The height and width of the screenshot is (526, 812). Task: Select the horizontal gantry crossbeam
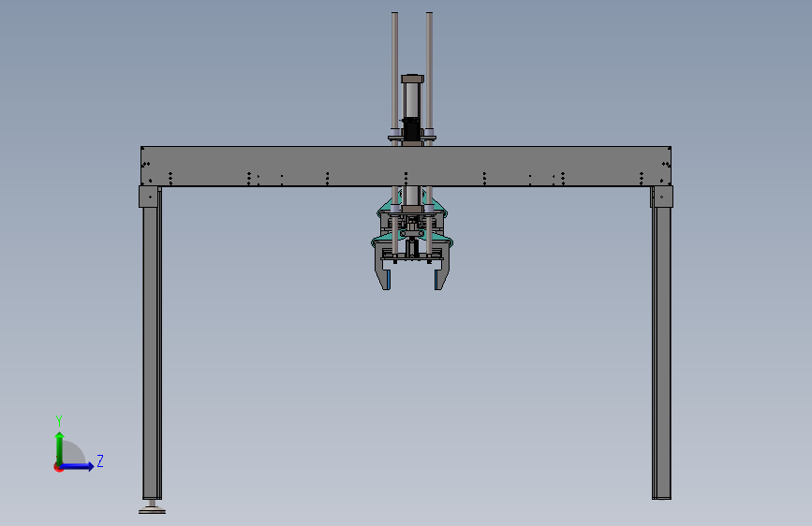[406, 167]
